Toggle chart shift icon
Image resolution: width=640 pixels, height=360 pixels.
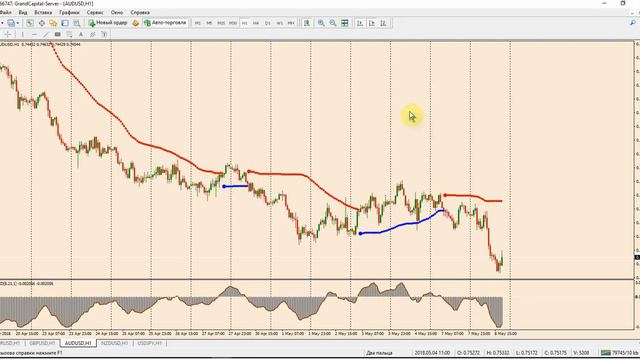pyautogui.click(x=371, y=23)
